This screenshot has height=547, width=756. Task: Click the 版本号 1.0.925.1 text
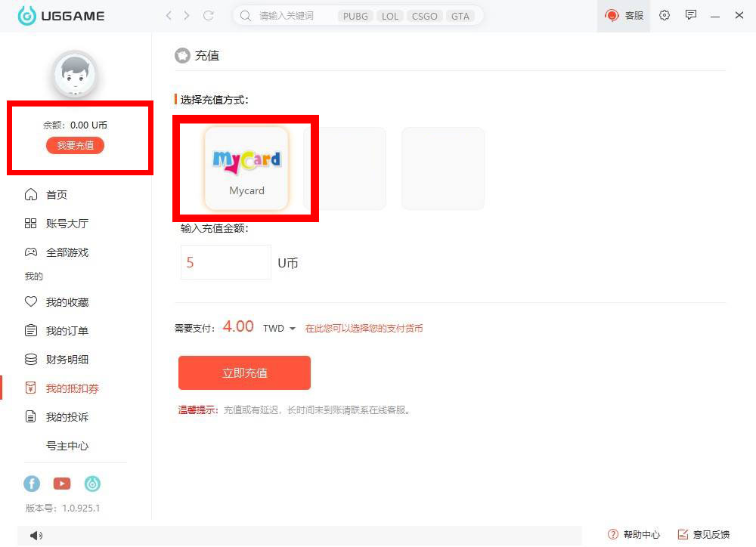tap(63, 508)
